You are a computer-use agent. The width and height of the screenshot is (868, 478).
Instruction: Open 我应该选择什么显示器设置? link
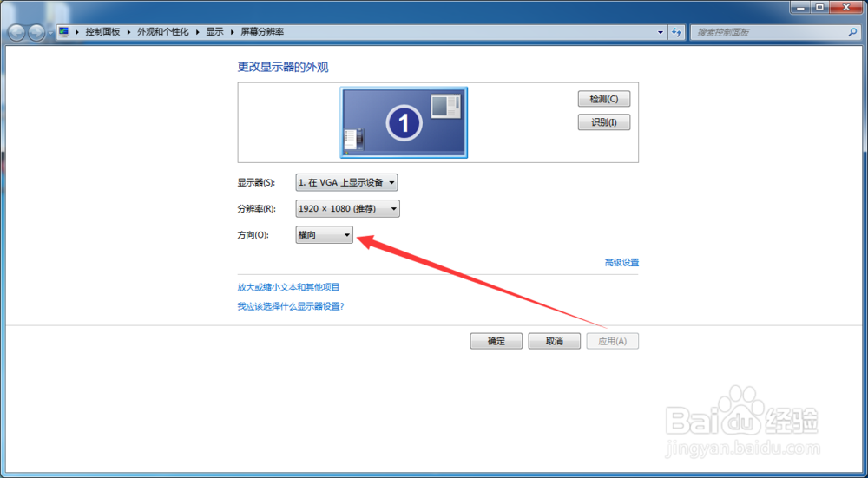click(291, 306)
